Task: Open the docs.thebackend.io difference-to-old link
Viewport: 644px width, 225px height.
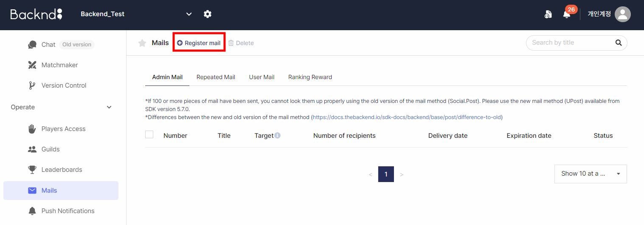Action: pos(407,117)
